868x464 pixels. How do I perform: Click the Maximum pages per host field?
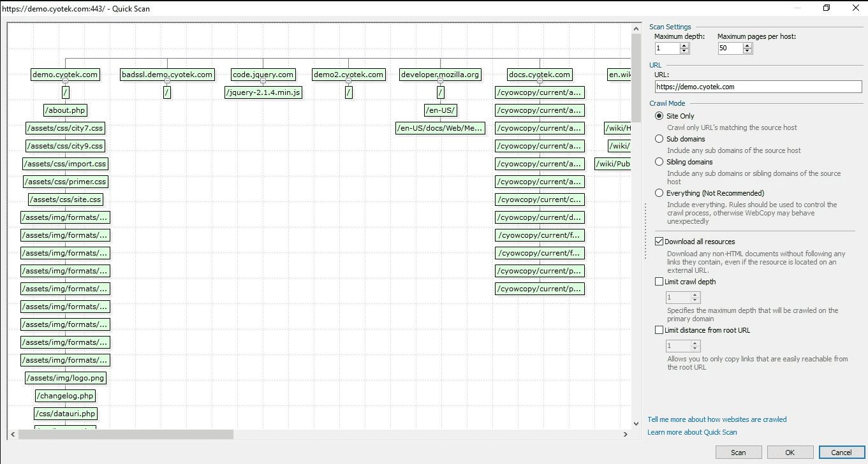pos(731,48)
